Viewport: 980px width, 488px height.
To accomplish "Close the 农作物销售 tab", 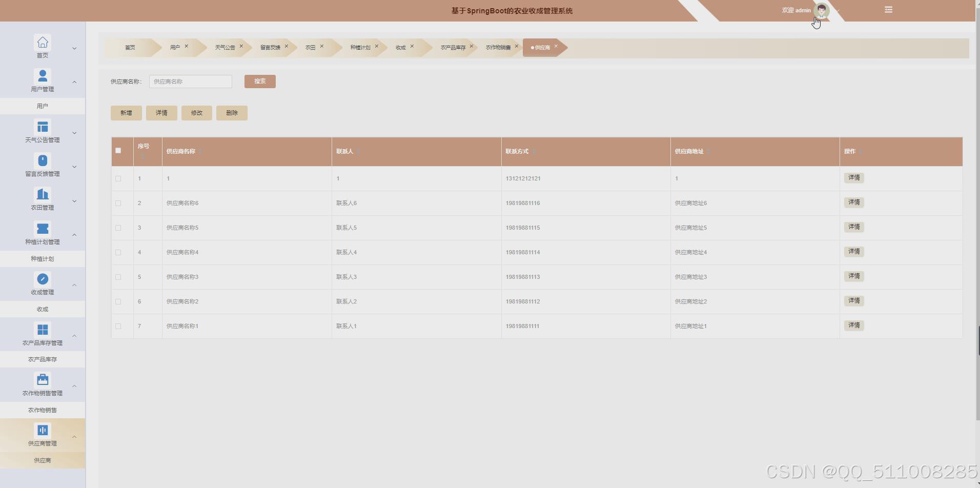I will (517, 46).
